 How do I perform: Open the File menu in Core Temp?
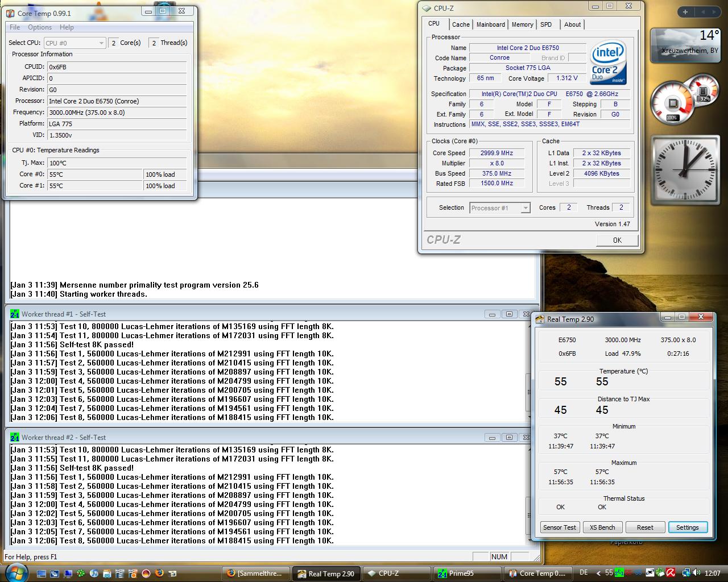click(15, 27)
